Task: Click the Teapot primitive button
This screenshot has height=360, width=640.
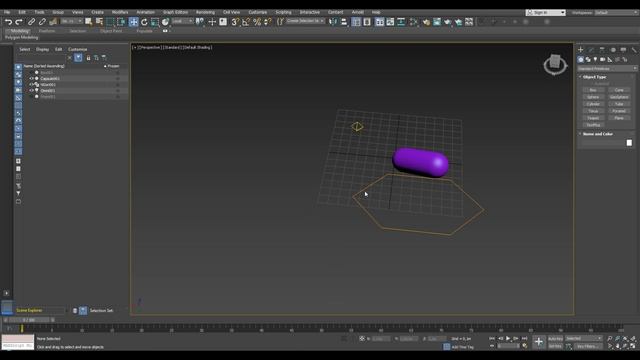Action: 593,118
